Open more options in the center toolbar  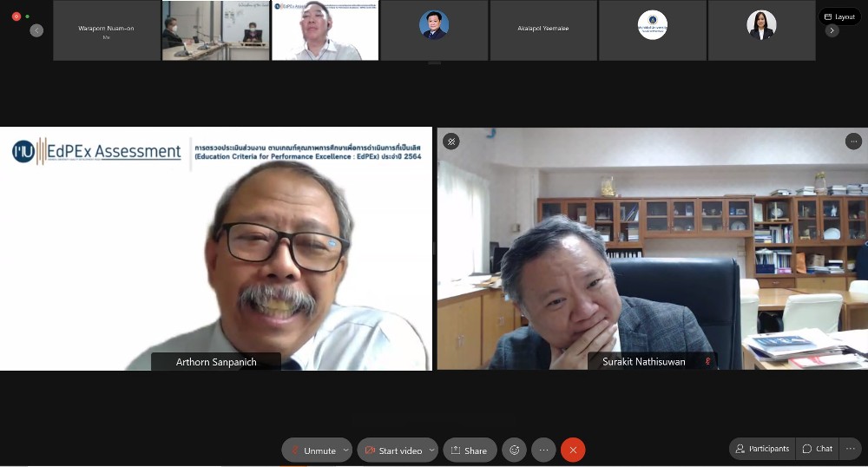[543, 450]
